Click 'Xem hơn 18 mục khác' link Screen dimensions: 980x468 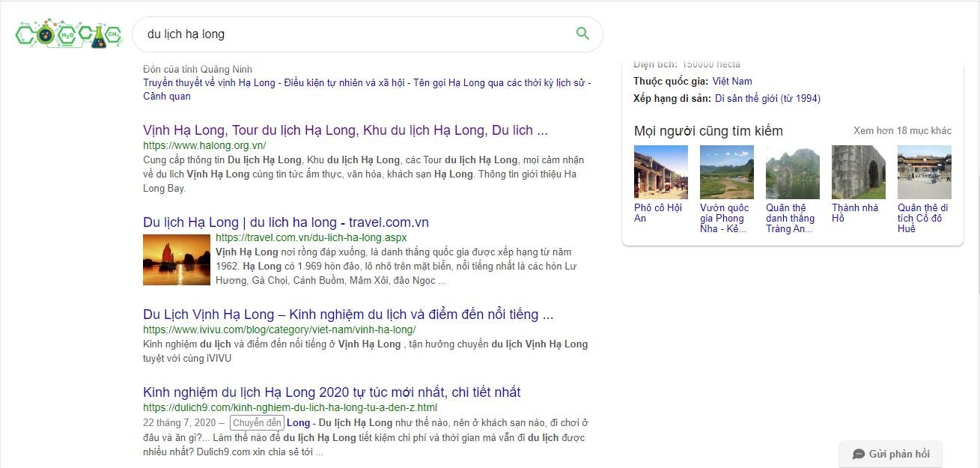pos(902,130)
